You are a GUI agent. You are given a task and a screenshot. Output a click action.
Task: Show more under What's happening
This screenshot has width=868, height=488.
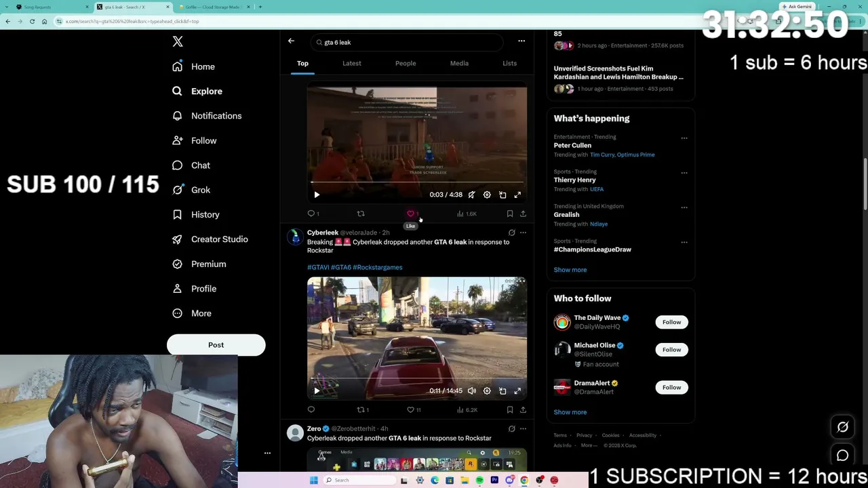[570, 270]
